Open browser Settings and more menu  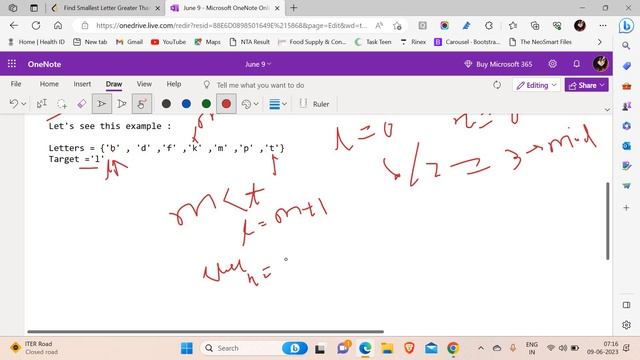coord(603,25)
